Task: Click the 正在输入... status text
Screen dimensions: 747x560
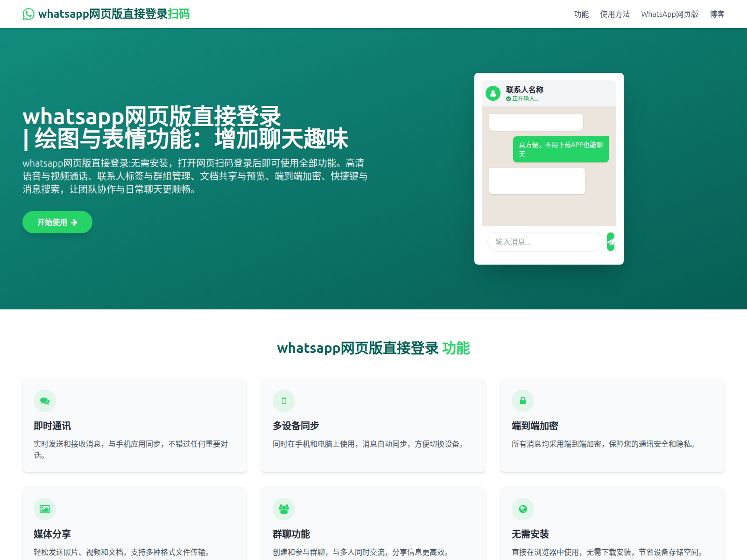Action: [x=525, y=98]
